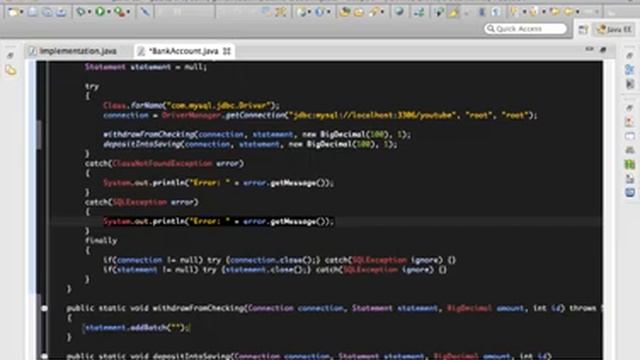Click the Print toolbar icon

pyautogui.click(x=61, y=12)
